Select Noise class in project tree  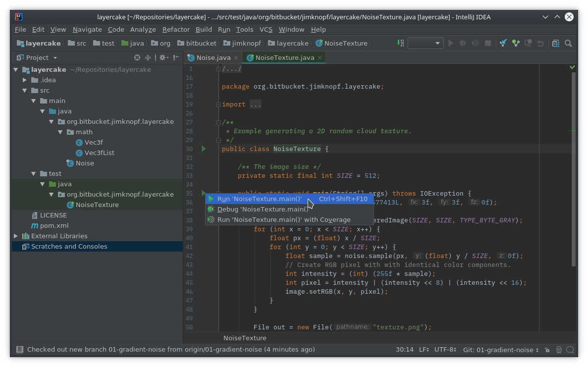tap(80, 163)
